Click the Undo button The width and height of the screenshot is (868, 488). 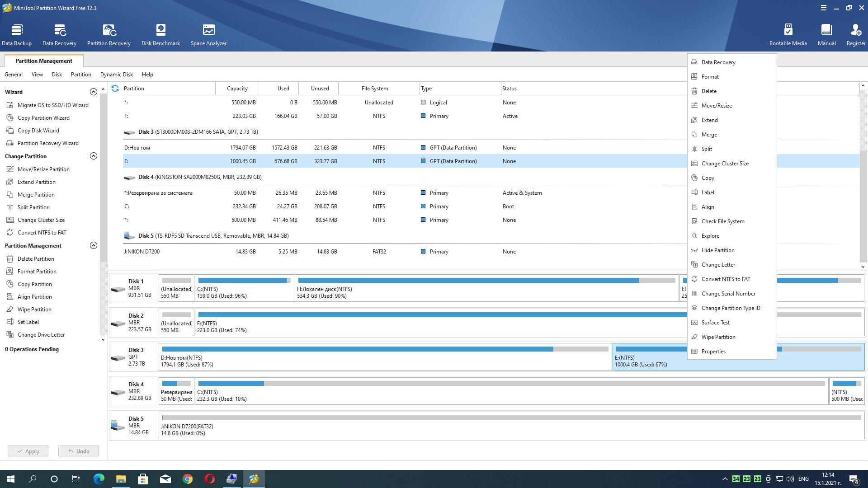pyautogui.click(x=79, y=451)
